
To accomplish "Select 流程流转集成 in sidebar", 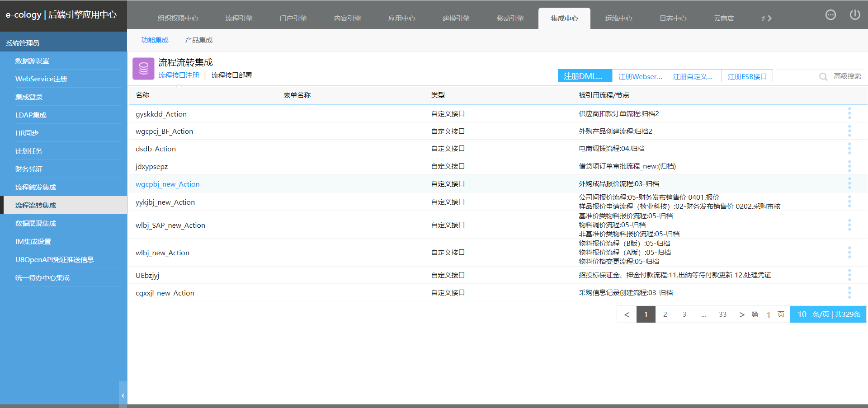I will pos(63,205).
